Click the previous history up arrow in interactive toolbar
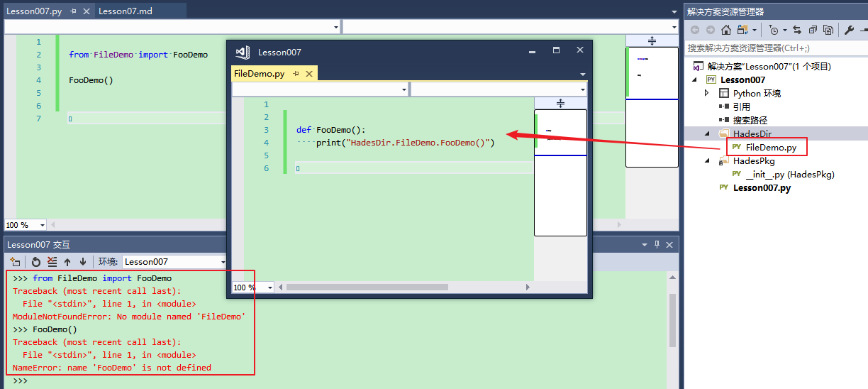Screen dimensions: 868x389 [68, 262]
